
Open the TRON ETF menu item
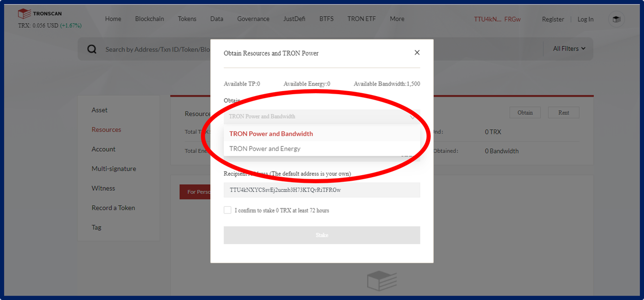click(x=361, y=19)
